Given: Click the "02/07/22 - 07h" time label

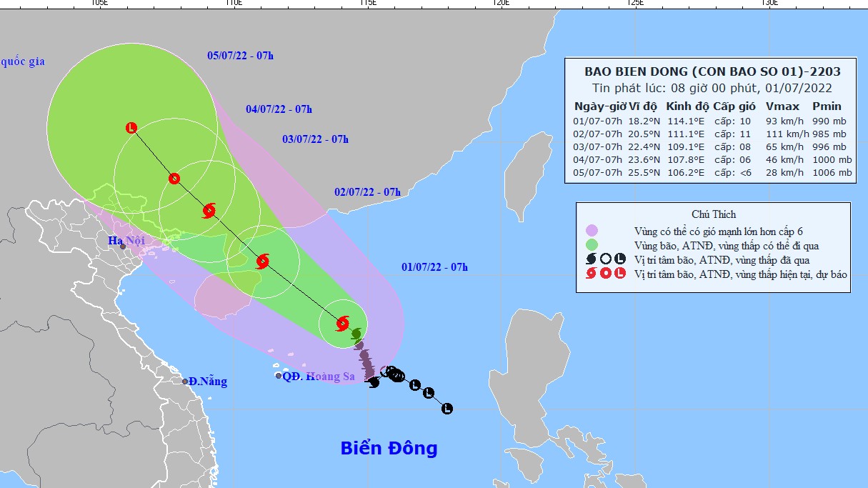Looking at the screenshot, I should 367,191.
